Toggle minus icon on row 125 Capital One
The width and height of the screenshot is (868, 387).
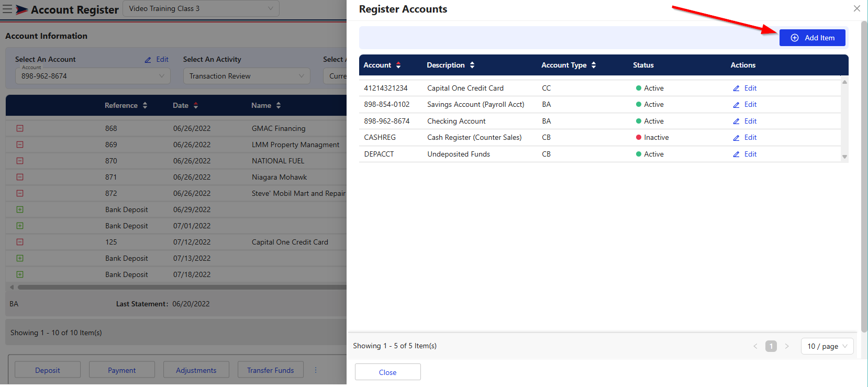(20, 242)
